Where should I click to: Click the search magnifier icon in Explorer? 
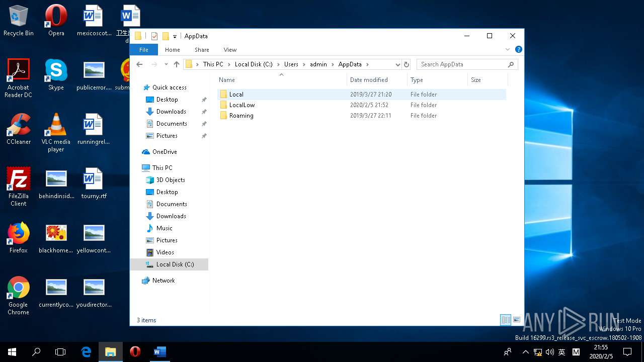[x=511, y=64]
